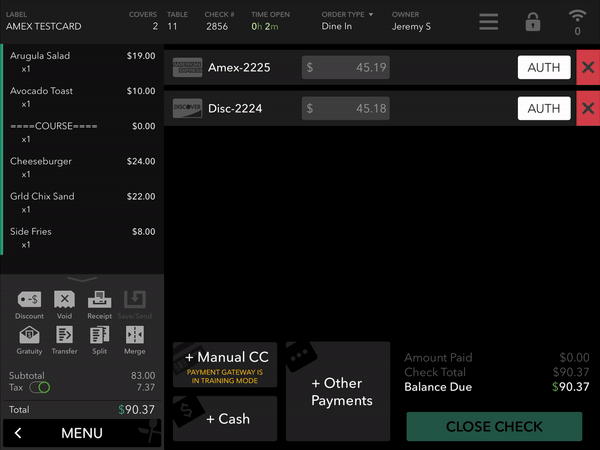The image size is (600, 450).
Task: Tap the Total $90.37 amount
Action: point(137,410)
